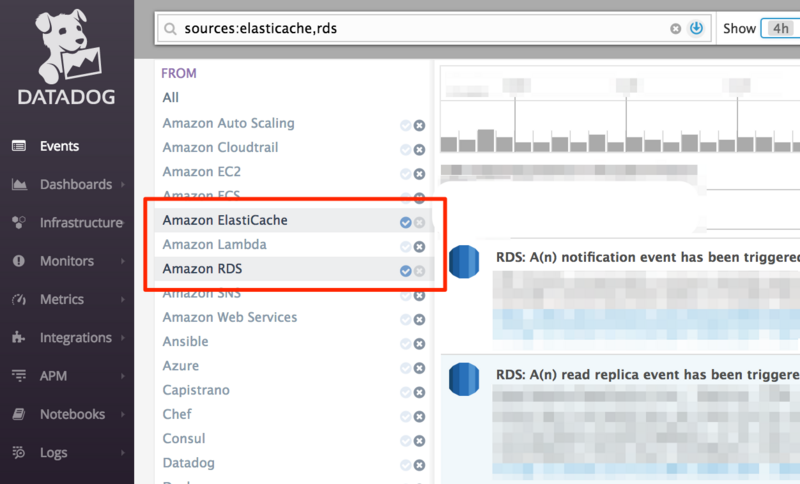Open the RDS notification event title
The image size is (800, 484).
point(648,257)
